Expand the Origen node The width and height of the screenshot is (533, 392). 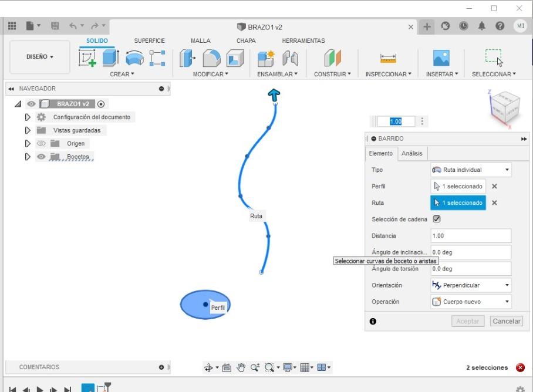(28, 144)
